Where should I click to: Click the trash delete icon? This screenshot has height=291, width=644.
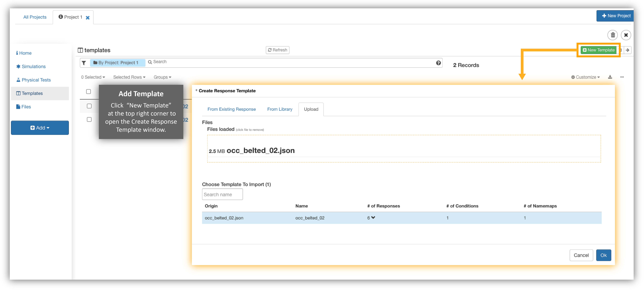coord(613,35)
